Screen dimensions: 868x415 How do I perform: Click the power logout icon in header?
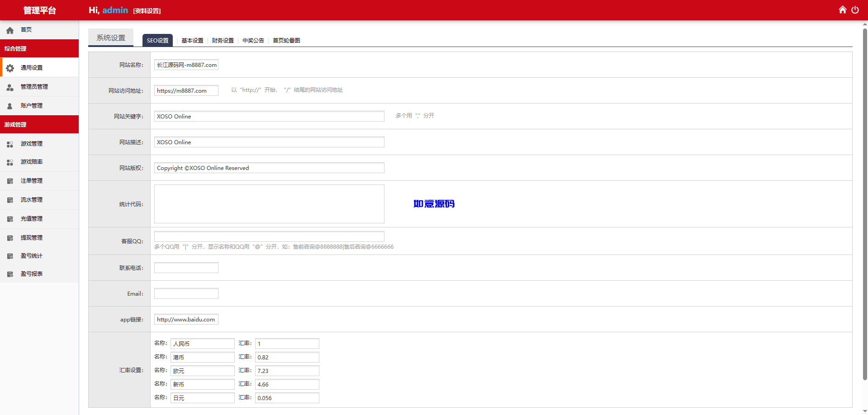(x=855, y=9)
